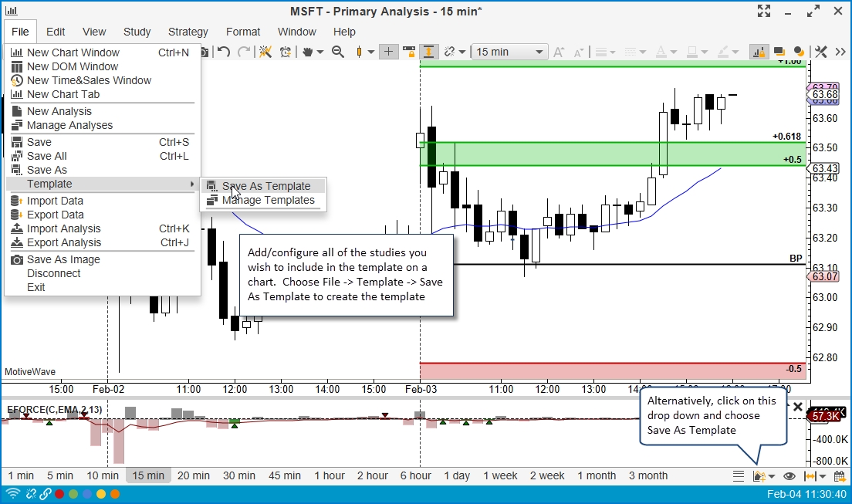The height and width of the screenshot is (504, 852).
Task: Choose Import Data menu entry
Action: pyautogui.click(x=102, y=201)
